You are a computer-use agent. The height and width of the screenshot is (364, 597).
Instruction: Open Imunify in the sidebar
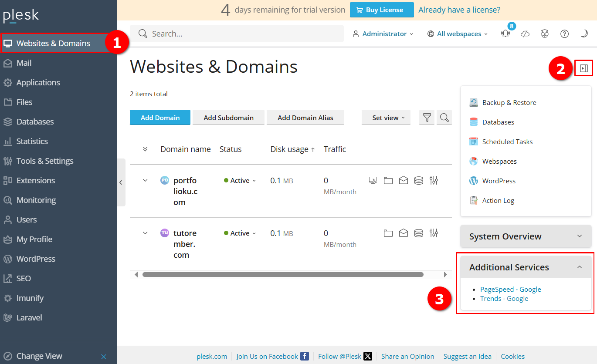[x=58, y=298]
